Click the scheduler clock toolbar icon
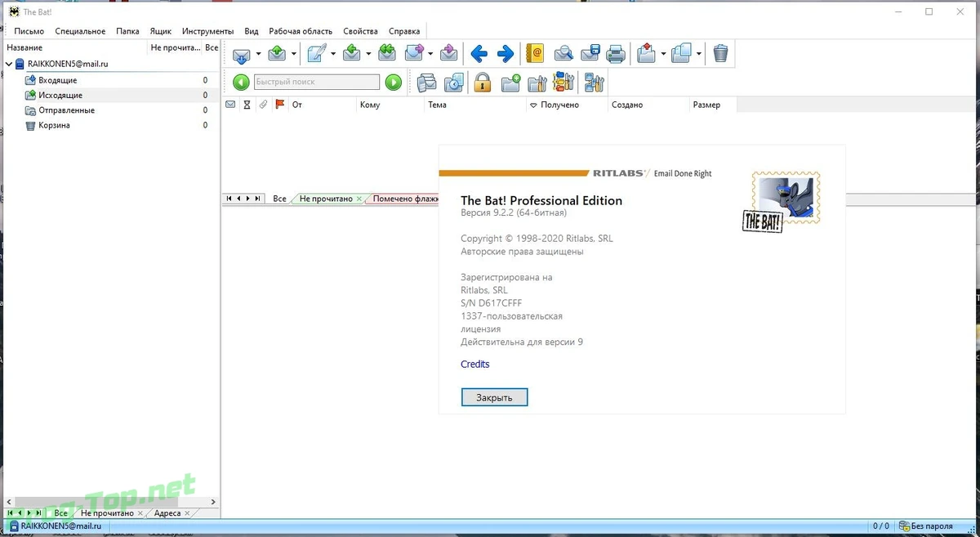This screenshot has width=980, height=537. 454,83
